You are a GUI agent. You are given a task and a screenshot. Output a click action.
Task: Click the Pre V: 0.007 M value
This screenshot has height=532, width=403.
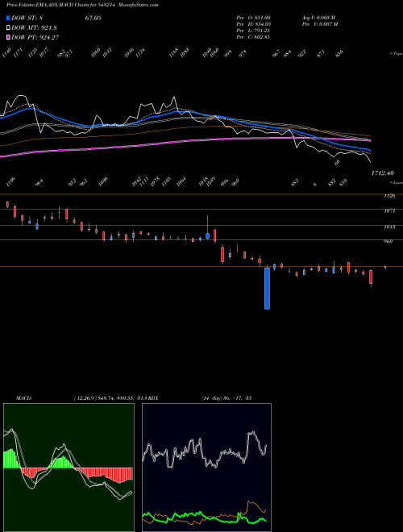(x=319, y=24)
